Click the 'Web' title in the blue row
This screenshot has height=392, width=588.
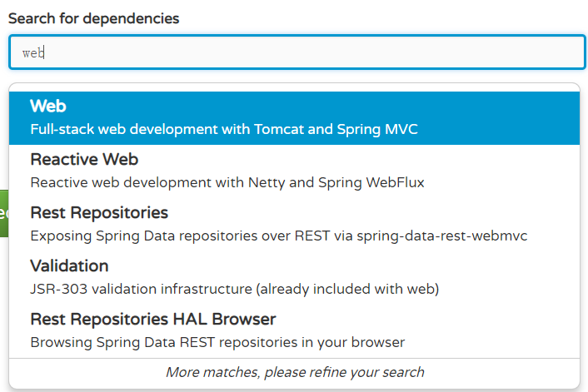(x=47, y=107)
